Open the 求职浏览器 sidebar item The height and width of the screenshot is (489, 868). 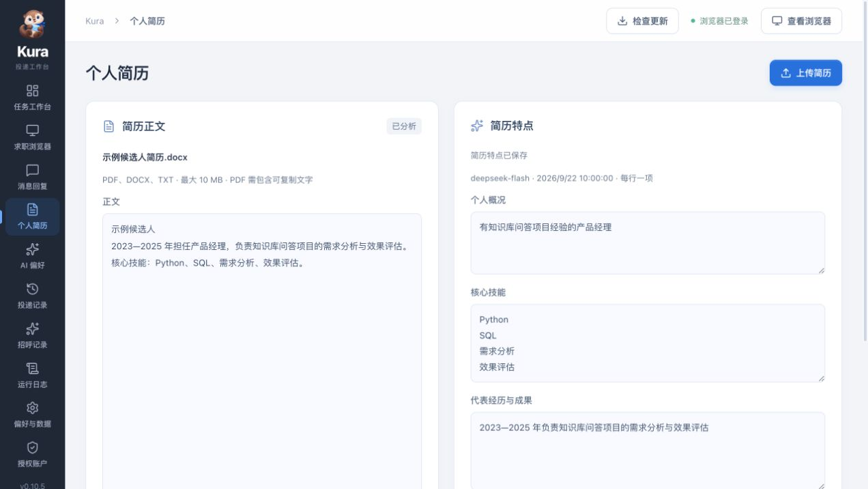pos(32,137)
